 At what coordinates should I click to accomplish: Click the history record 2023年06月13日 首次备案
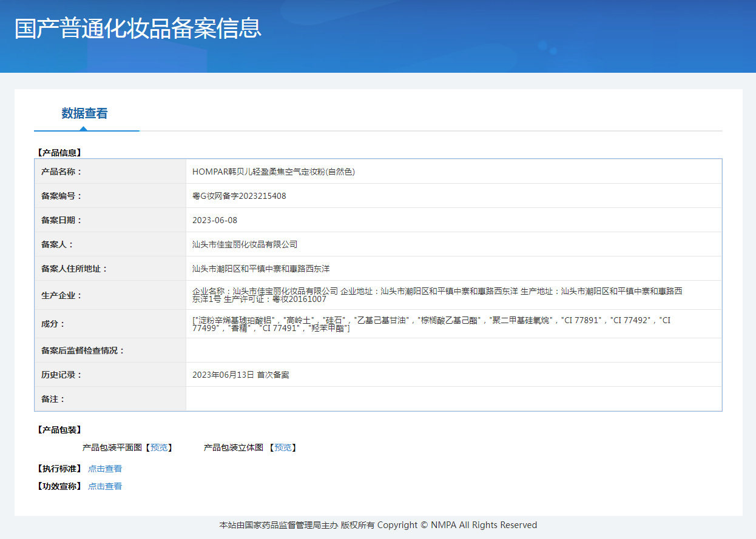click(241, 375)
